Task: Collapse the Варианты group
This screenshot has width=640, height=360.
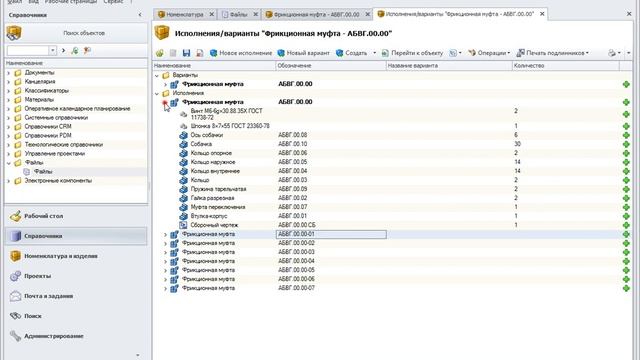Action: tap(157, 76)
